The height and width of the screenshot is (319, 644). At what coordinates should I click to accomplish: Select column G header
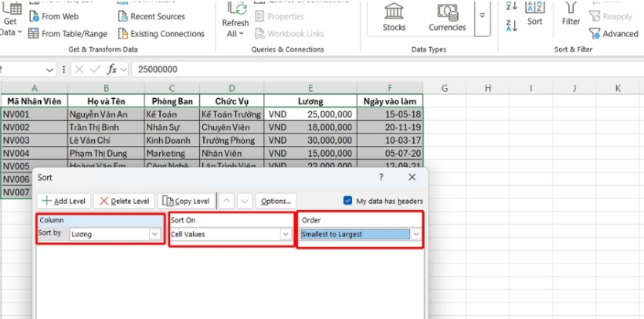point(445,88)
